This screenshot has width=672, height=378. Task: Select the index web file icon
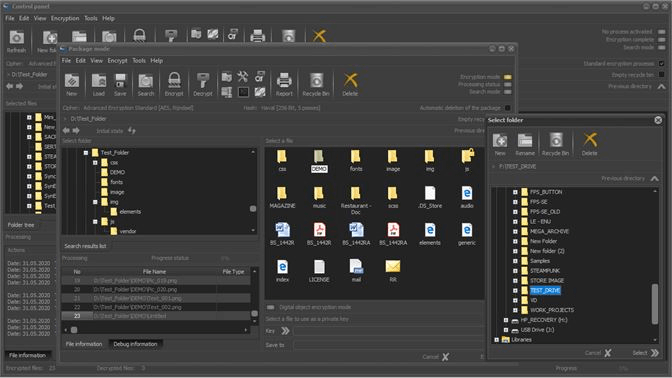pyautogui.click(x=282, y=271)
